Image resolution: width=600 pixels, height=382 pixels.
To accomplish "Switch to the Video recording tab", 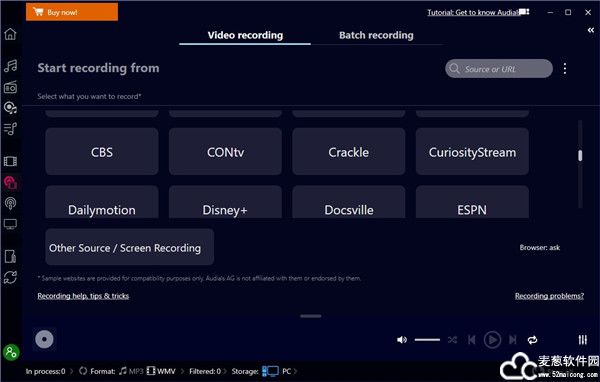I will (245, 35).
